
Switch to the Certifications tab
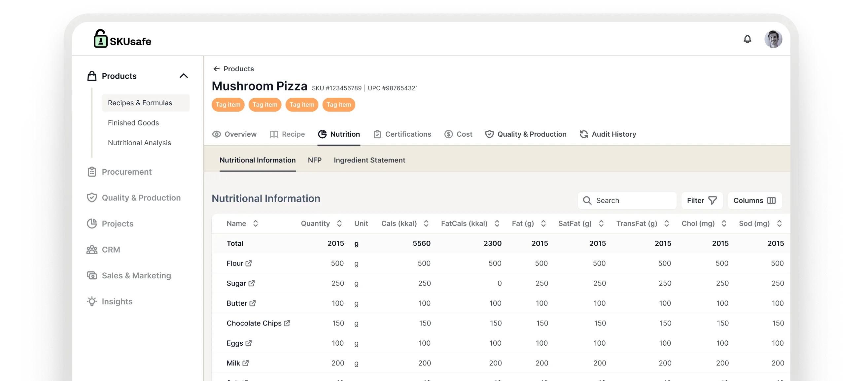(402, 134)
